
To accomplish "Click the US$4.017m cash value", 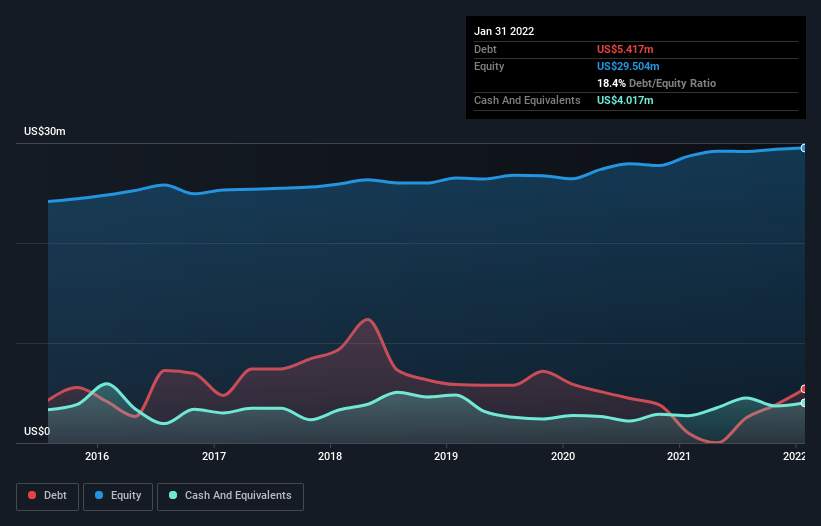I will click(625, 100).
